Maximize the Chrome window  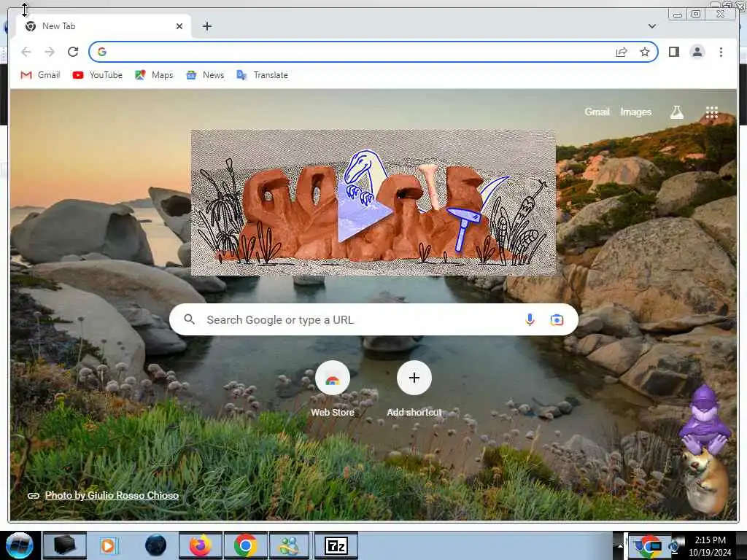tap(695, 15)
